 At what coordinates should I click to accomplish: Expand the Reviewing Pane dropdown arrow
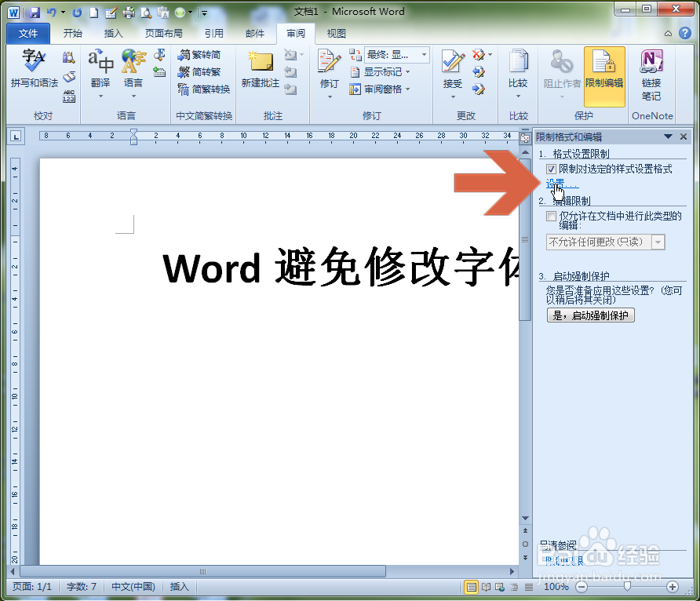click(x=407, y=89)
